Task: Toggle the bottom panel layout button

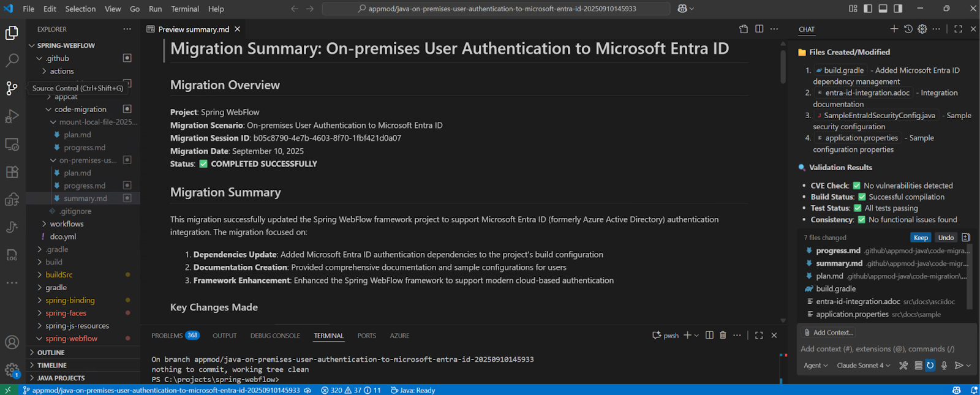Action: point(883,9)
